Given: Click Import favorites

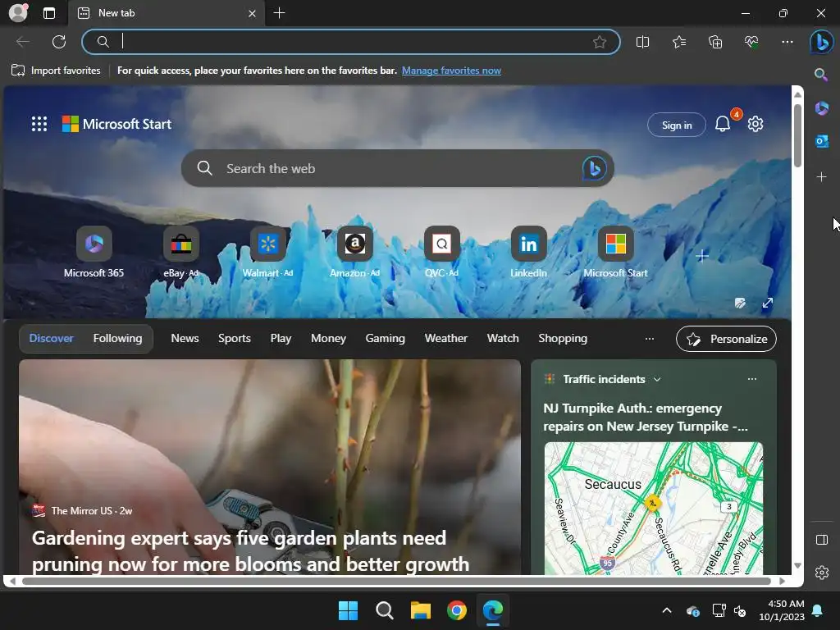Looking at the screenshot, I should (x=56, y=71).
